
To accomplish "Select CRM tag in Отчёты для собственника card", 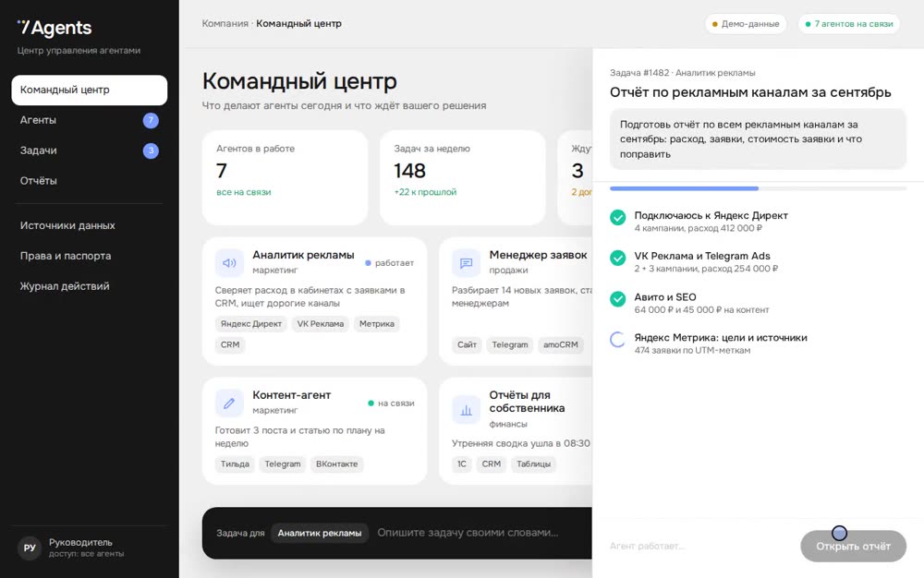I will [x=492, y=464].
